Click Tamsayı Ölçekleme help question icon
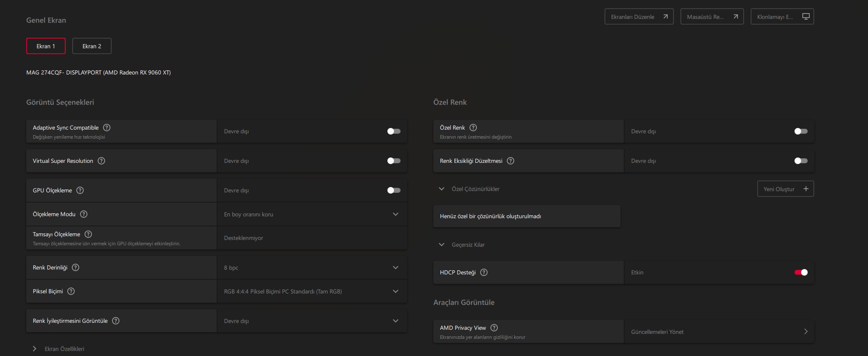868x356 pixels. pos(88,234)
